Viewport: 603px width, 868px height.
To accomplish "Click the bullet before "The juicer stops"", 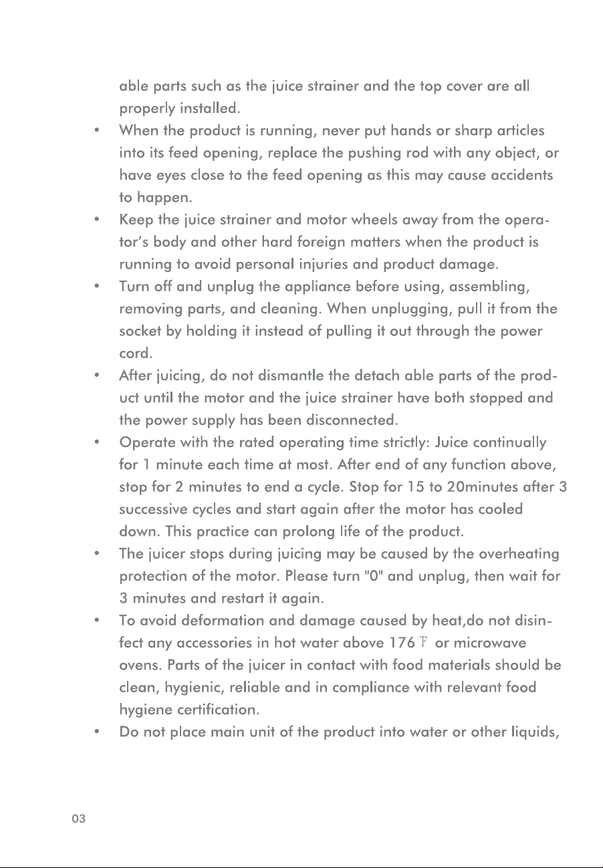I will coord(98,555).
